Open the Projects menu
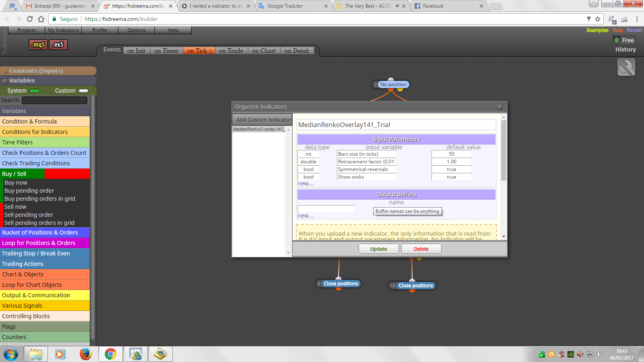 [27, 30]
